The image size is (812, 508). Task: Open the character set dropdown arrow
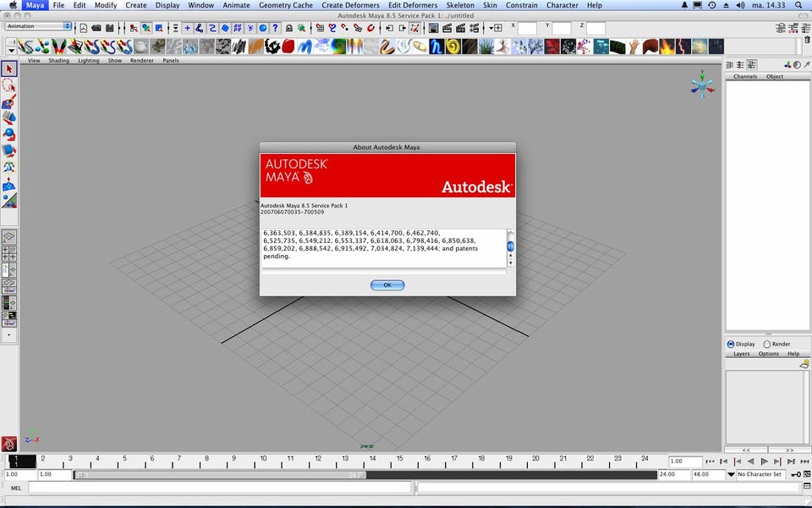[731, 474]
